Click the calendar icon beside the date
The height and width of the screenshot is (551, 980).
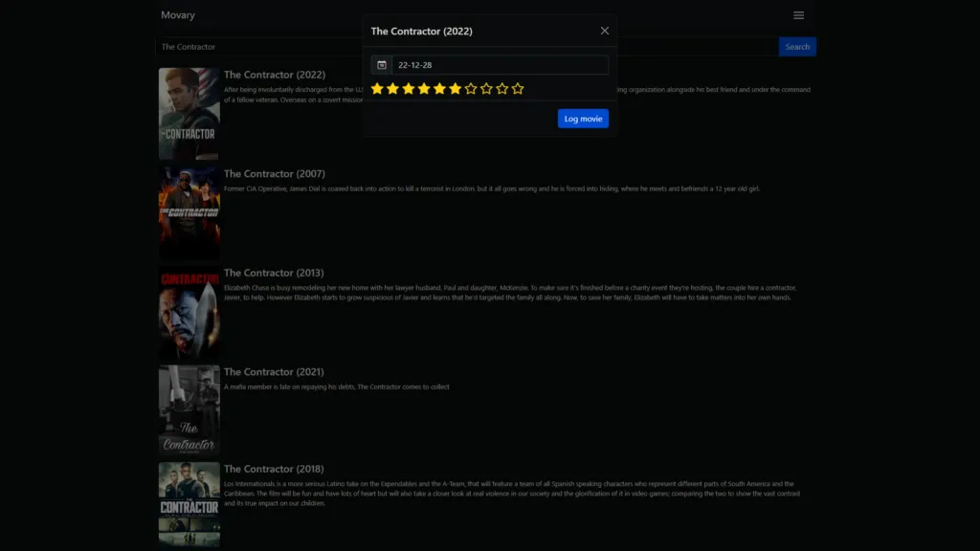pyautogui.click(x=382, y=65)
